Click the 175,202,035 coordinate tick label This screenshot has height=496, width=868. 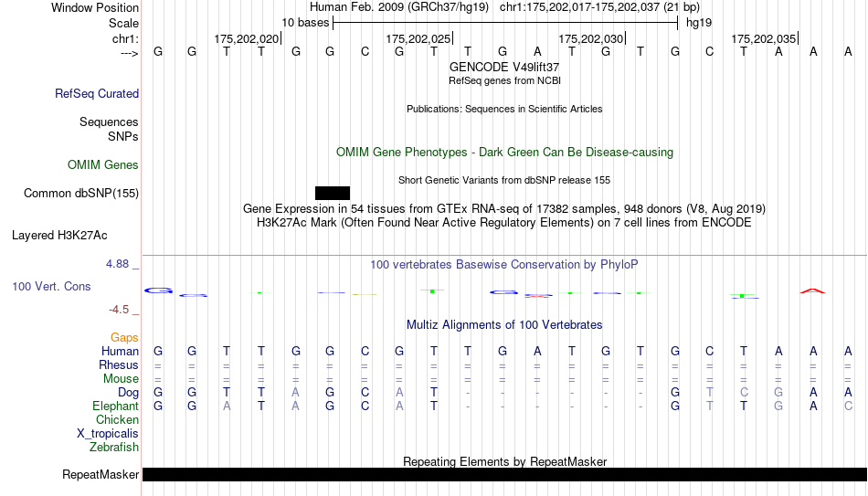click(763, 38)
